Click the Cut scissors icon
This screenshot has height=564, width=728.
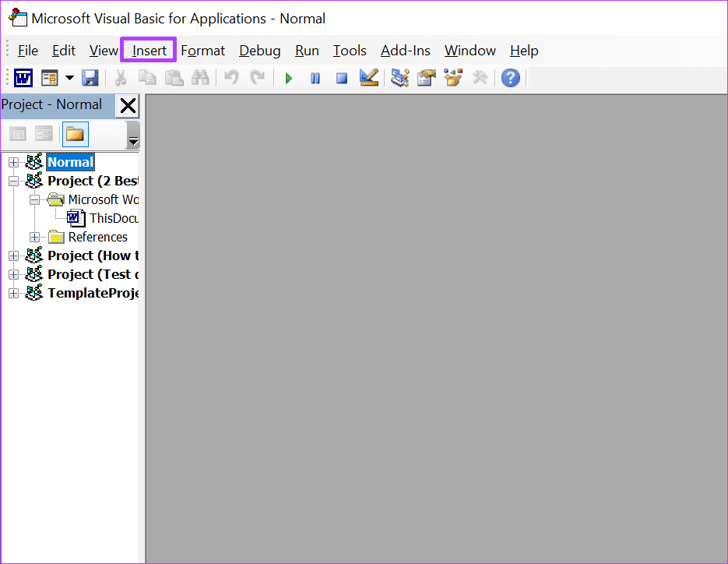pos(121,78)
